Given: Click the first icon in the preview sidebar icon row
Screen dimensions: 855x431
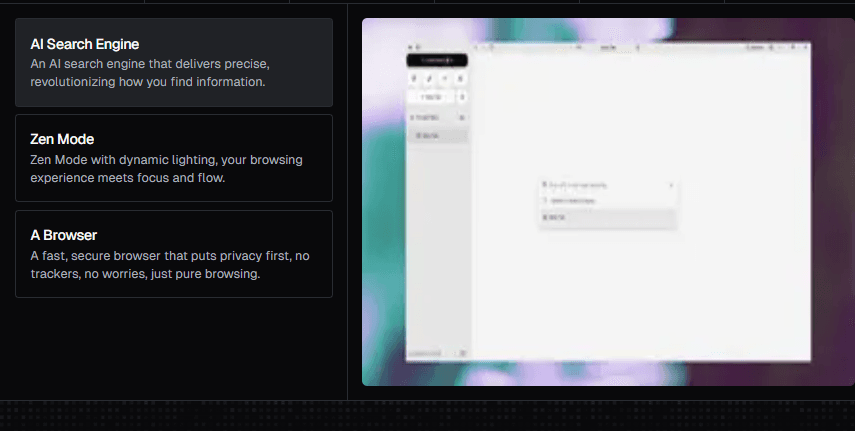Looking at the screenshot, I should tap(414, 78).
